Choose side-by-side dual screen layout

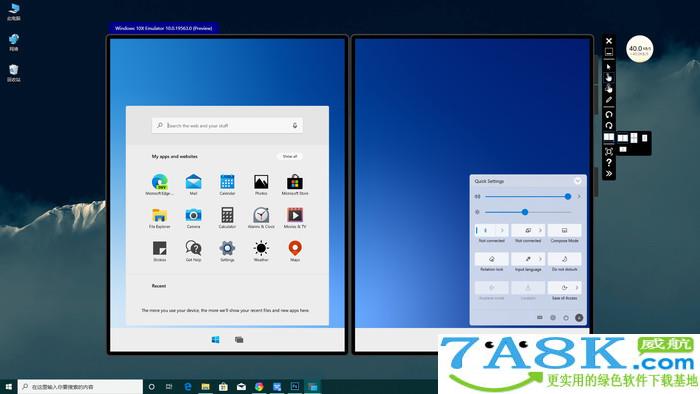click(623, 138)
